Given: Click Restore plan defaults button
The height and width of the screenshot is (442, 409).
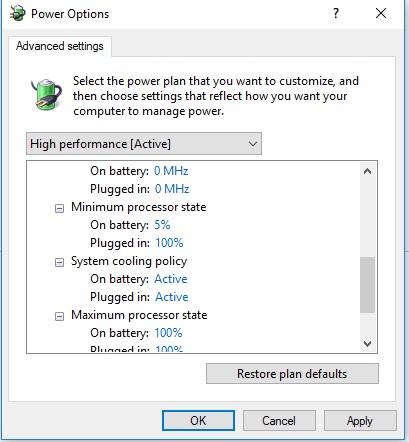Looking at the screenshot, I should 292,374.
